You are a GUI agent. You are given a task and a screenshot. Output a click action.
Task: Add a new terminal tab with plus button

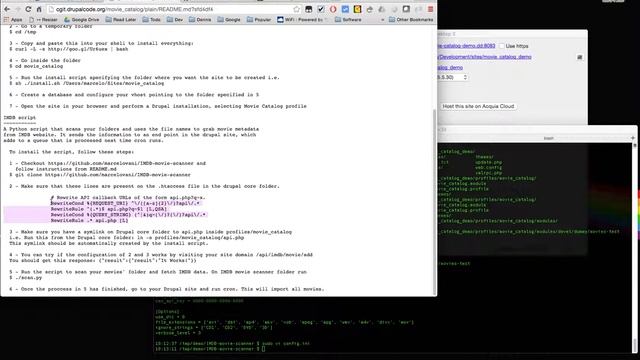point(633,138)
